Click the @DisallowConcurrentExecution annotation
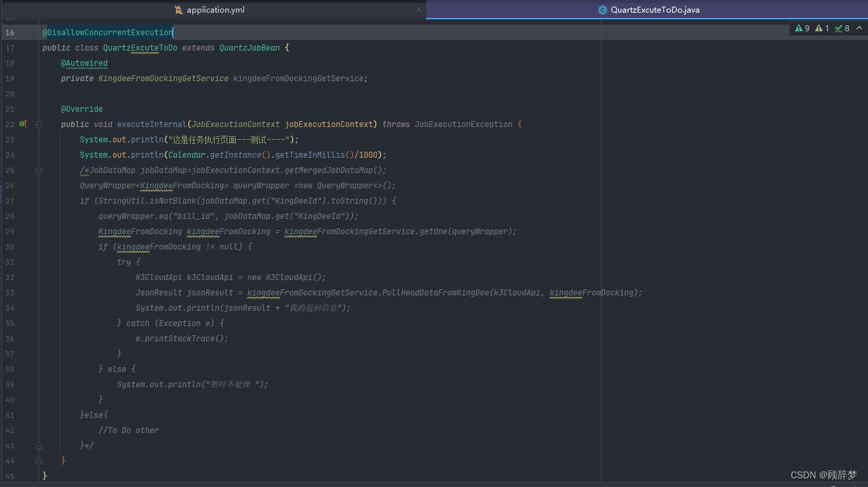This screenshot has width=868, height=487. tap(106, 31)
